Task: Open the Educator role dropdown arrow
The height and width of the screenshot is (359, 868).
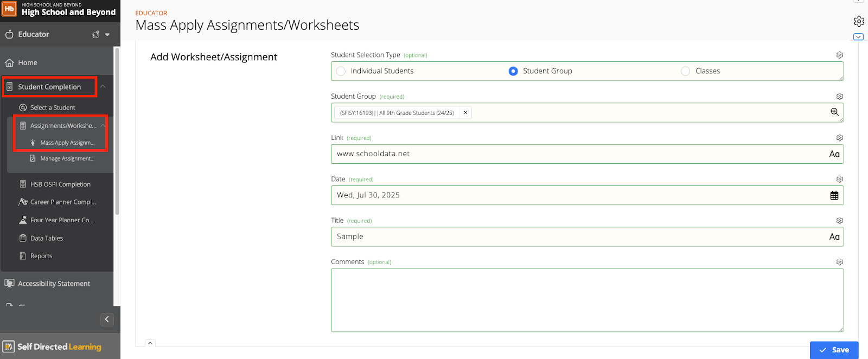Action: (x=107, y=35)
